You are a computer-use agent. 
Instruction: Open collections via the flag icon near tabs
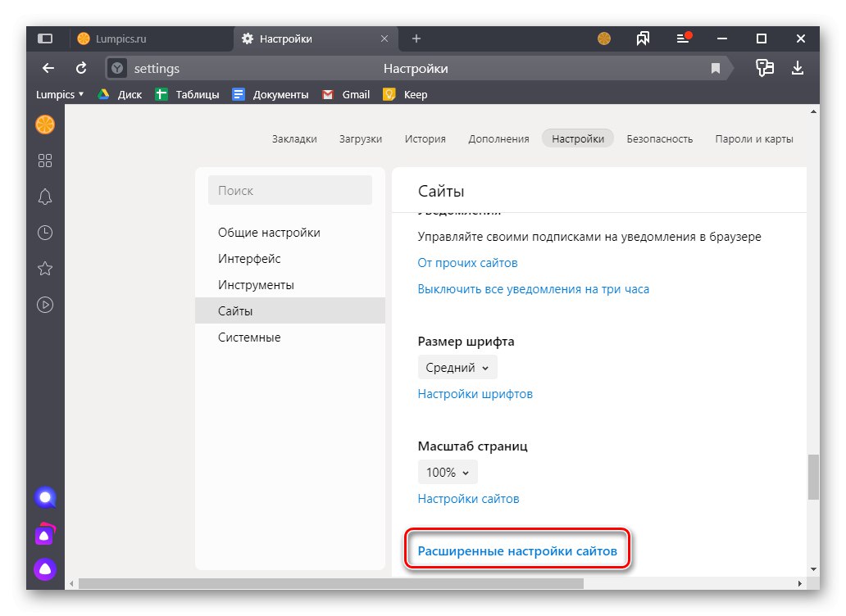coord(644,38)
